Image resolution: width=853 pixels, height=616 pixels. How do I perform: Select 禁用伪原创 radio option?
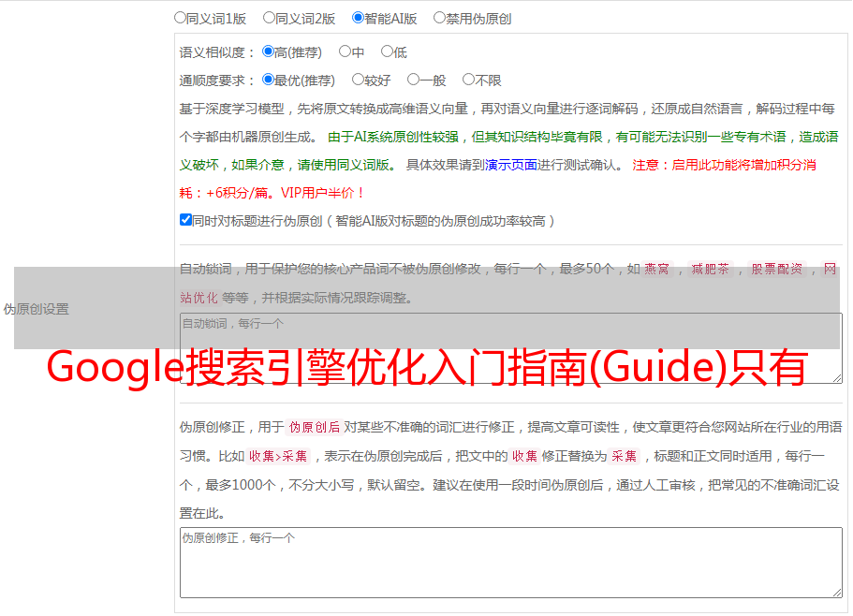click(439, 18)
